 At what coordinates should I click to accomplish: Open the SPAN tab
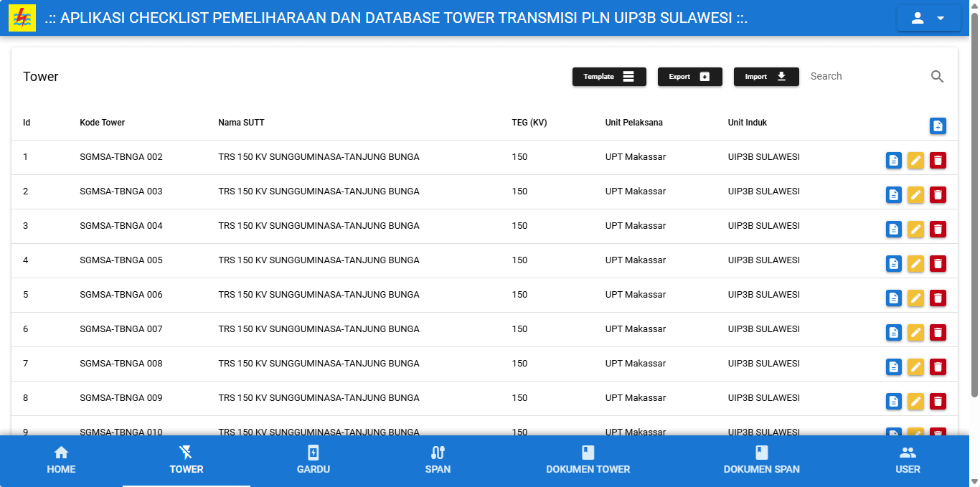point(438,460)
